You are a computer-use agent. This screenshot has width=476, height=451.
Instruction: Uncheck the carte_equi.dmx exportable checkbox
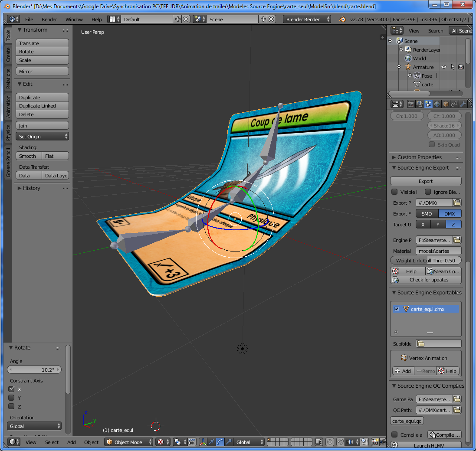[x=397, y=309]
